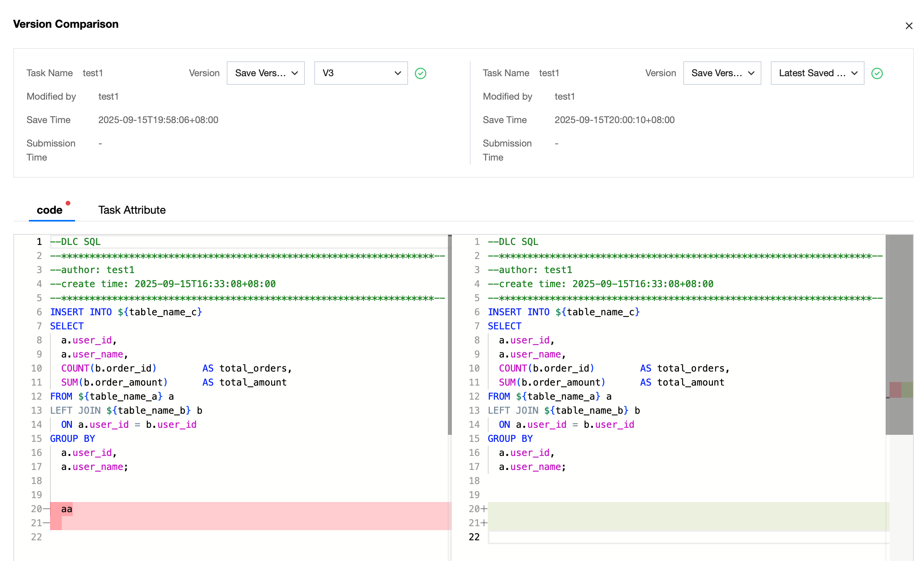Click the plus marker on right line 20
Viewport: 924px width, 561px height.
(484, 509)
